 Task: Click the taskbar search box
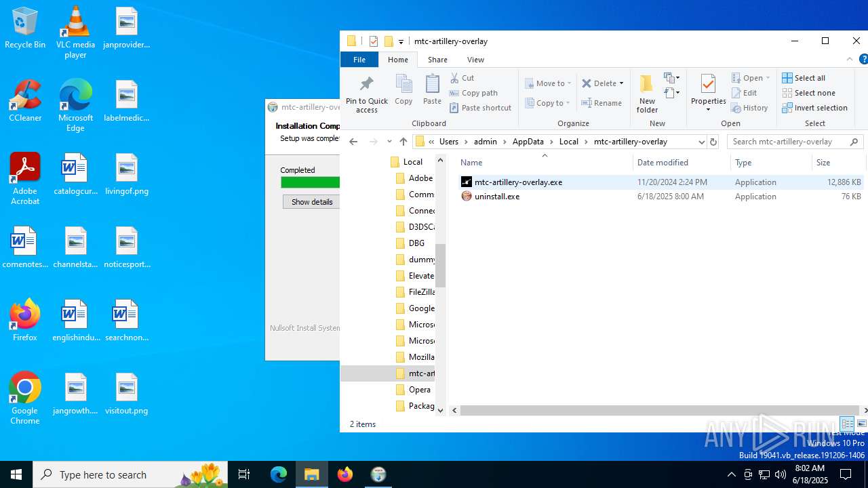coord(130,474)
